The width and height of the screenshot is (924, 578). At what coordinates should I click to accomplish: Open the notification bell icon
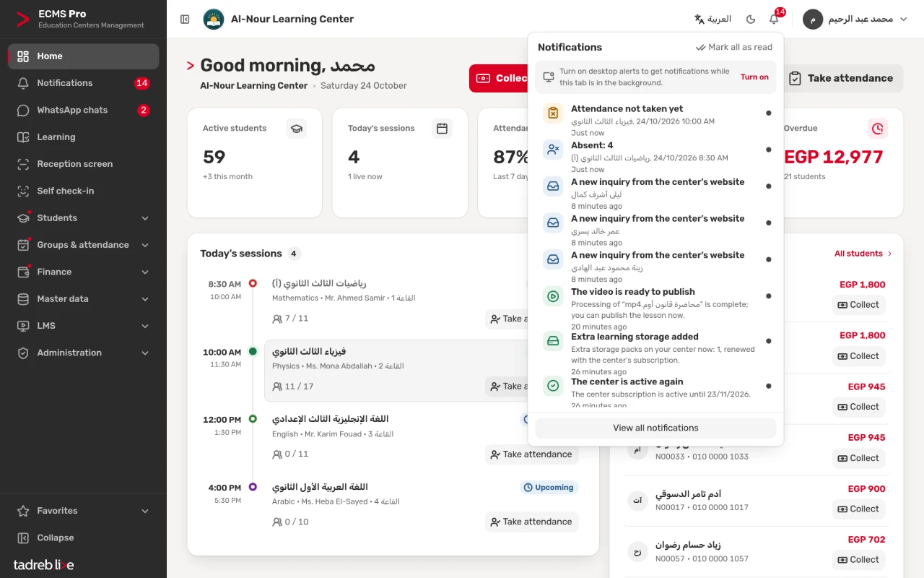point(774,20)
